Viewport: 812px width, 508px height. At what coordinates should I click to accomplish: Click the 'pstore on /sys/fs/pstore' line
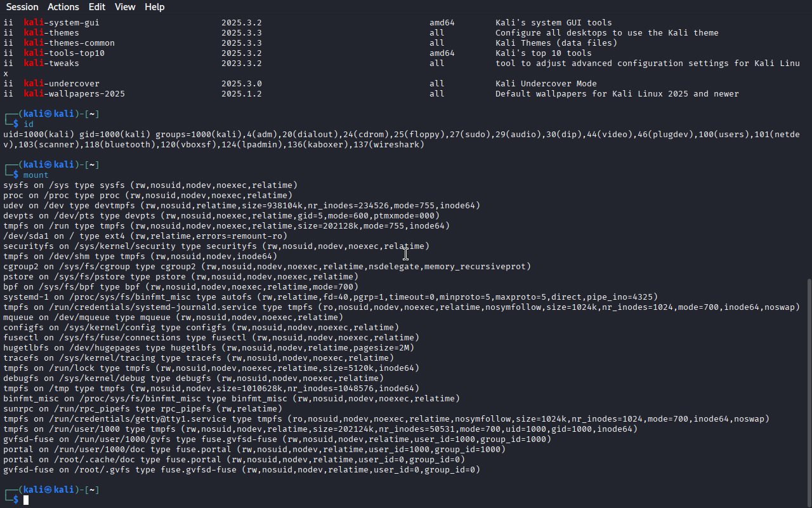pyautogui.click(x=181, y=277)
